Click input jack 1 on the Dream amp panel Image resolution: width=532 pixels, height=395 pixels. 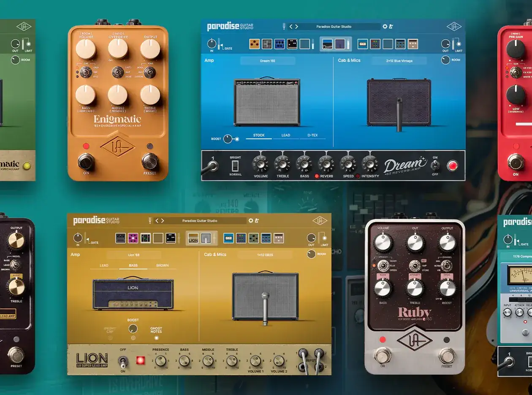(213, 166)
